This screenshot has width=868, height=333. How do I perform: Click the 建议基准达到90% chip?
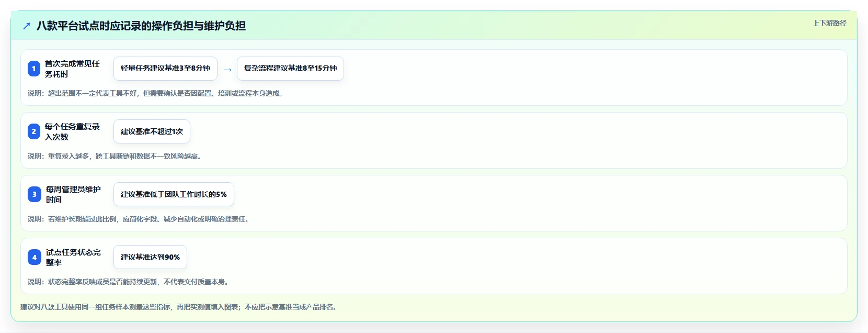tap(150, 257)
